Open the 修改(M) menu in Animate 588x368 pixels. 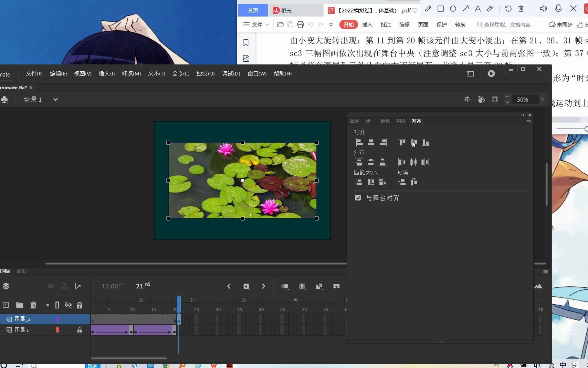tap(131, 74)
